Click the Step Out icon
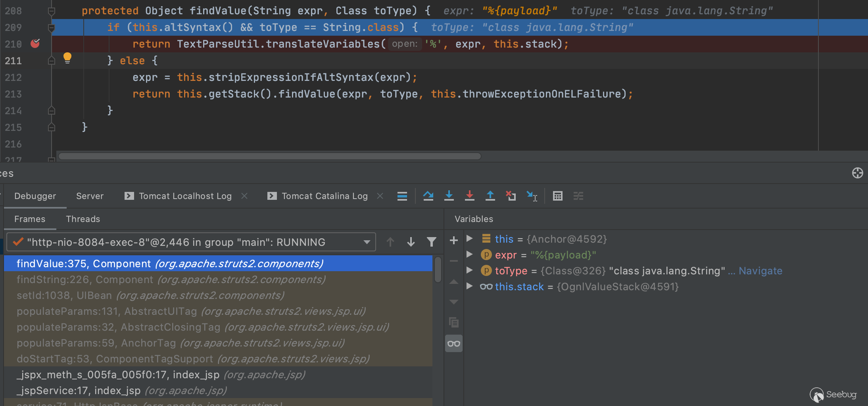Image resolution: width=868 pixels, height=406 pixels. click(490, 196)
